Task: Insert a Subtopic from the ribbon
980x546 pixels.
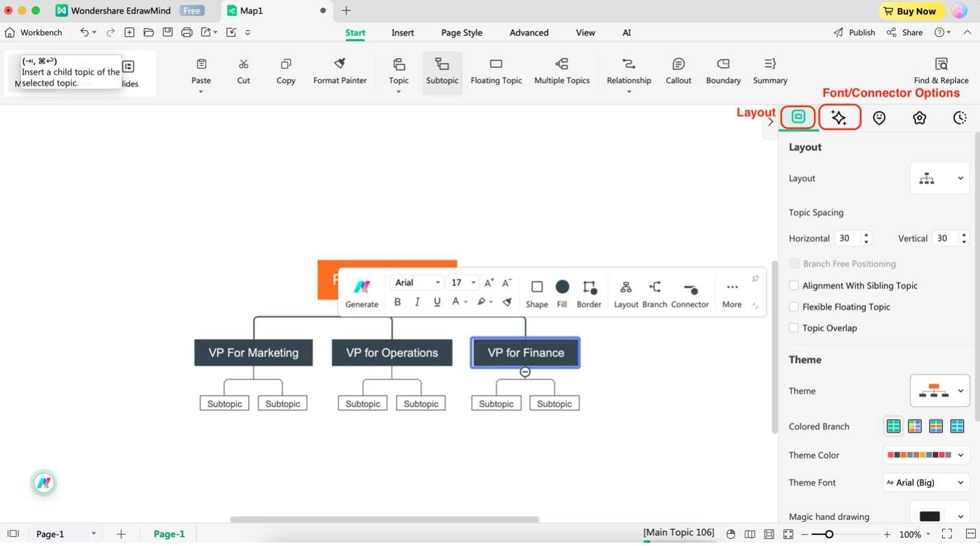Action: [x=442, y=71]
